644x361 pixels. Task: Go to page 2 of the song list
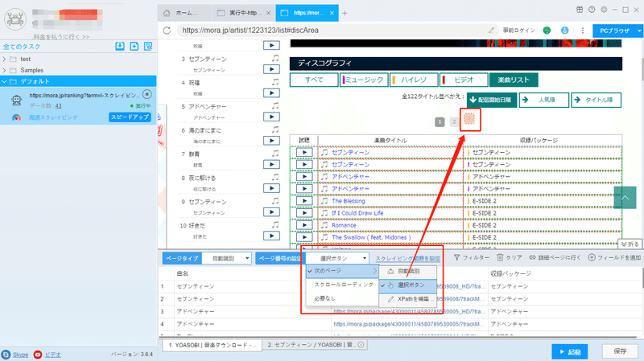[x=454, y=122]
